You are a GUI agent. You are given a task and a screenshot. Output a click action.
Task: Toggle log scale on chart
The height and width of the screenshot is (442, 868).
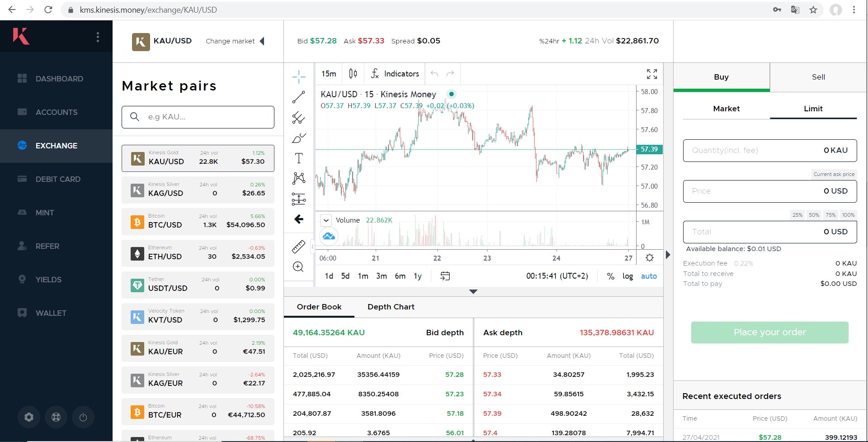pyautogui.click(x=627, y=276)
